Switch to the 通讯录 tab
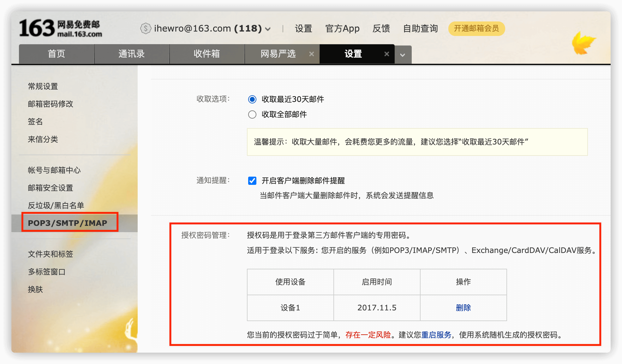622x364 pixels. pos(132,54)
